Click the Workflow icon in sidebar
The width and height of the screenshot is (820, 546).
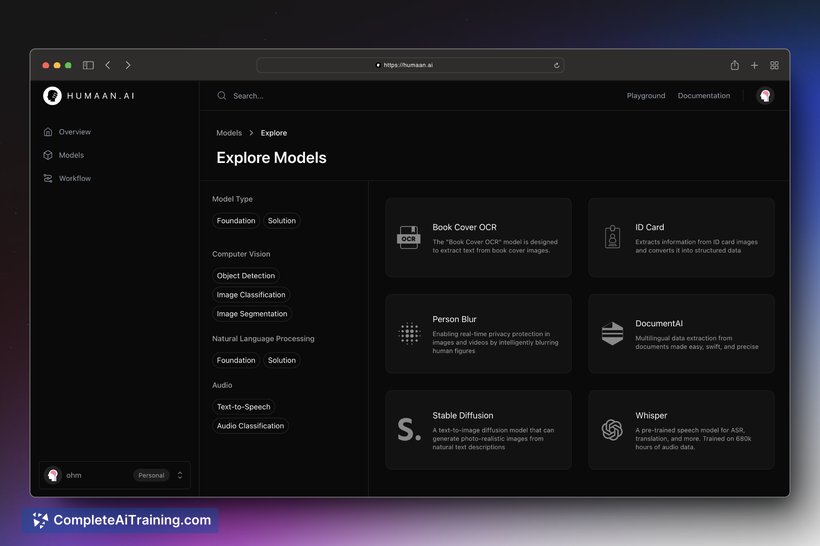pos(48,178)
